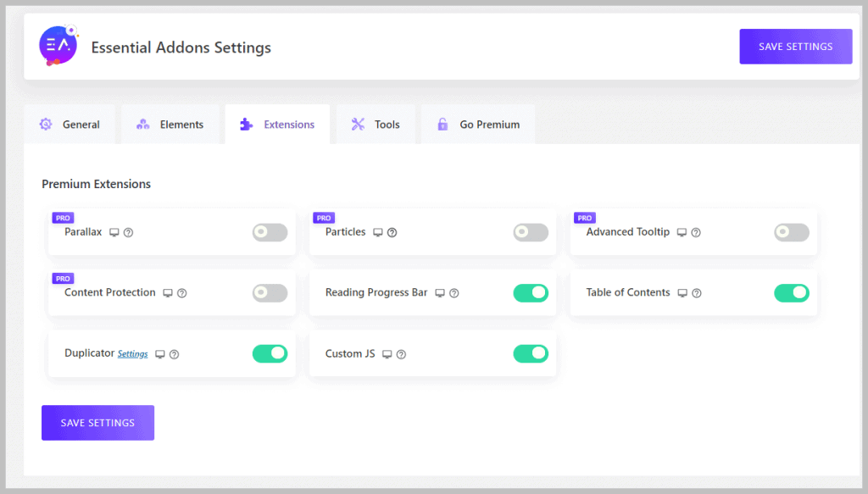Viewport: 868px width, 494px height.
Task: Open the Duplicator Settings link
Action: (x=133, y=354)
